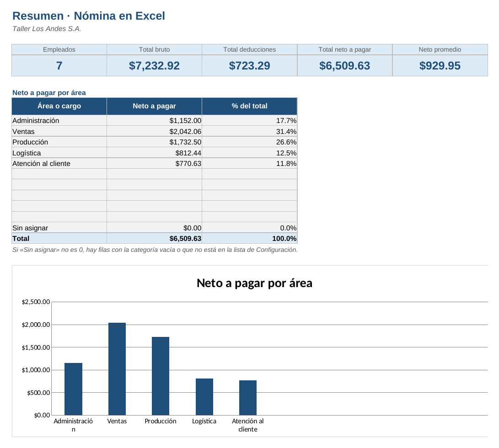Select the Sin asignar amount $0.00
This screenshot has width=499, height=448.
154,228
